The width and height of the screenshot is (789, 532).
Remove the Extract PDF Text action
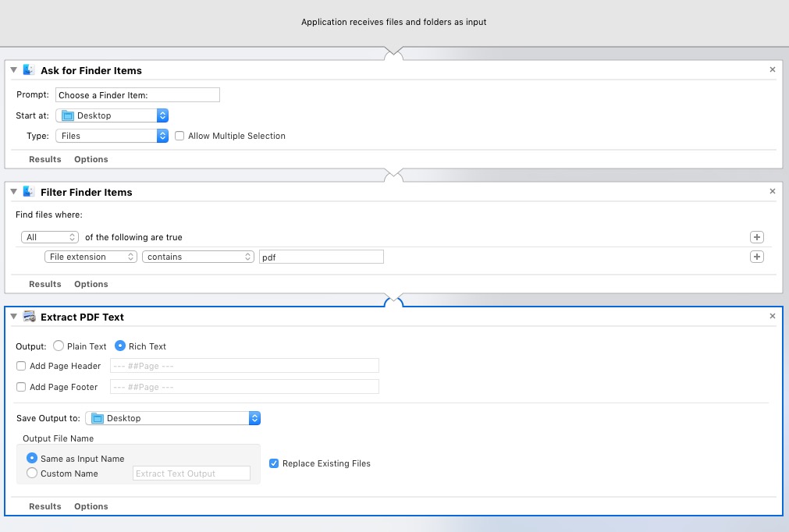(773, 316)
